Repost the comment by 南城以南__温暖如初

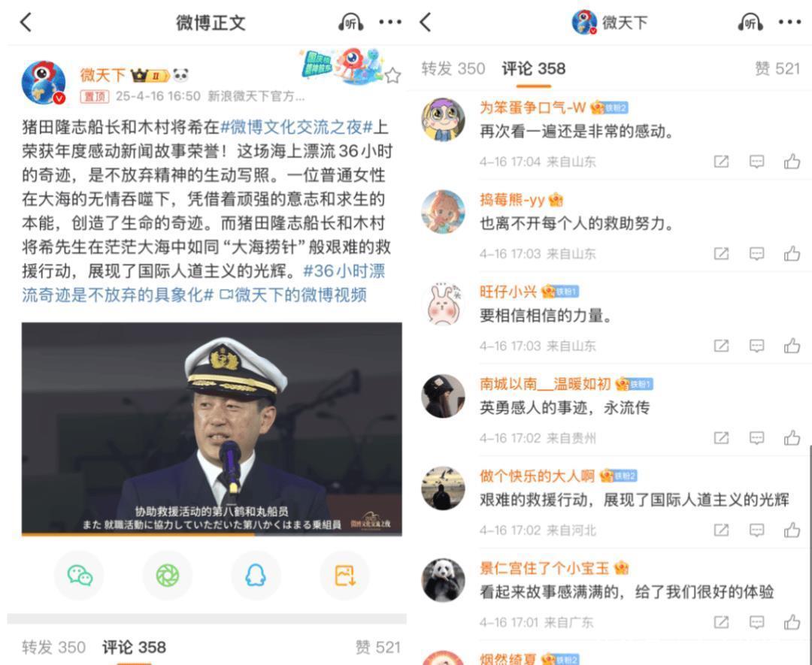pyautogui.click(x=721, y=438)
